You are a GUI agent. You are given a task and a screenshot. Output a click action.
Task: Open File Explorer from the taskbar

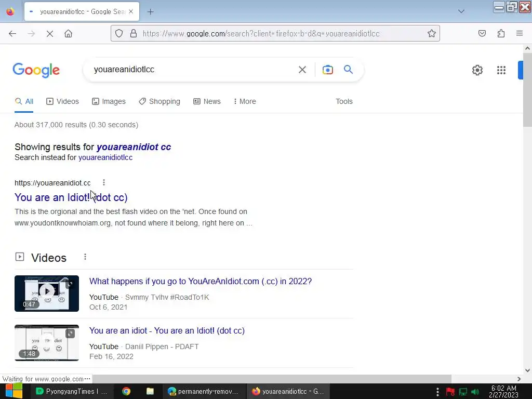pyautogui.click(x=150, y=391)
